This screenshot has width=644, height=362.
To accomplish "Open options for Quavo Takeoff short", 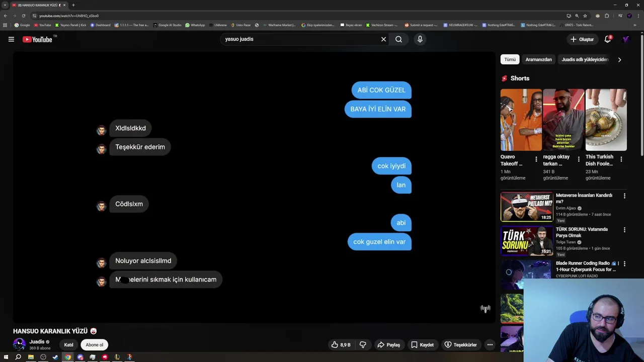I will point(536,159).
